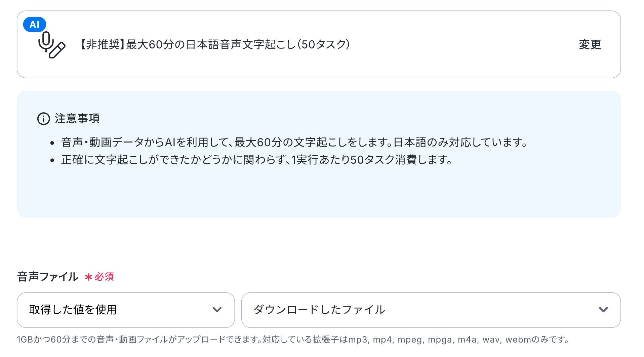The height and width of the screenshot is (357, 644).
Task: Click the 注意事項 heading text
Action: 77,119
